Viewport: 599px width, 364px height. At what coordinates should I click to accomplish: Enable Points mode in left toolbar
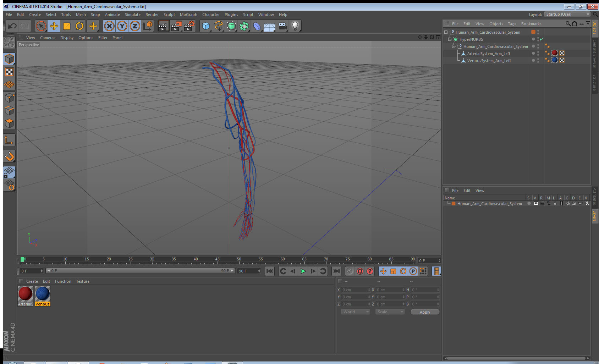tap(9, 98)
